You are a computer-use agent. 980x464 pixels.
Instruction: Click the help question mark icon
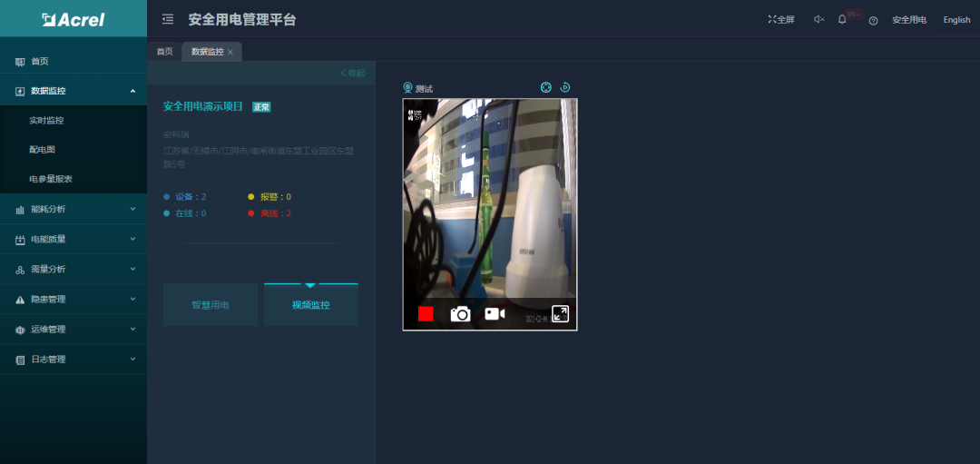point(873,20)
